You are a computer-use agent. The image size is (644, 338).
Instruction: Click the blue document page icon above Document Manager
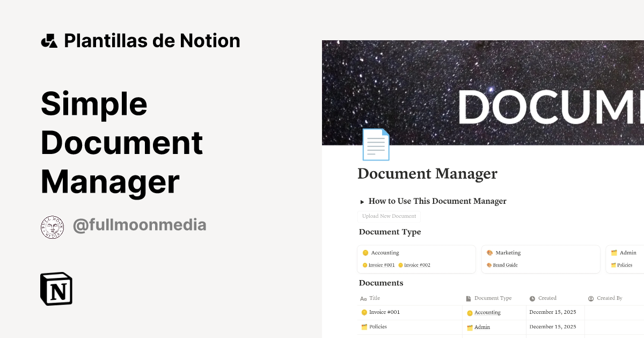[x=376, y=144]
